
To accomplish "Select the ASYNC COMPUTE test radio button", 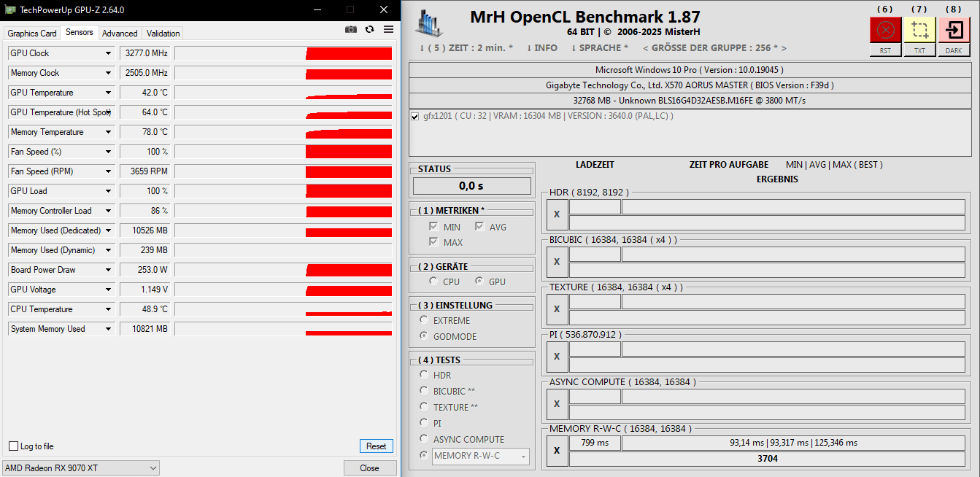I will pyautogui.click(x=424, y=439).
